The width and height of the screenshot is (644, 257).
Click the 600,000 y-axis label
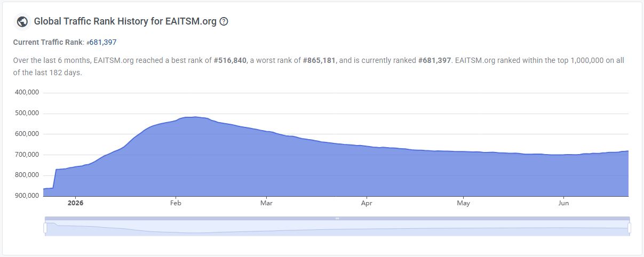coord(26,134)
